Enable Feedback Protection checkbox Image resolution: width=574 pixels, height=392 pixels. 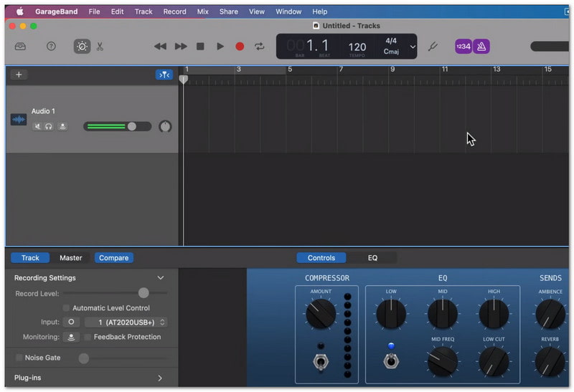88,337
